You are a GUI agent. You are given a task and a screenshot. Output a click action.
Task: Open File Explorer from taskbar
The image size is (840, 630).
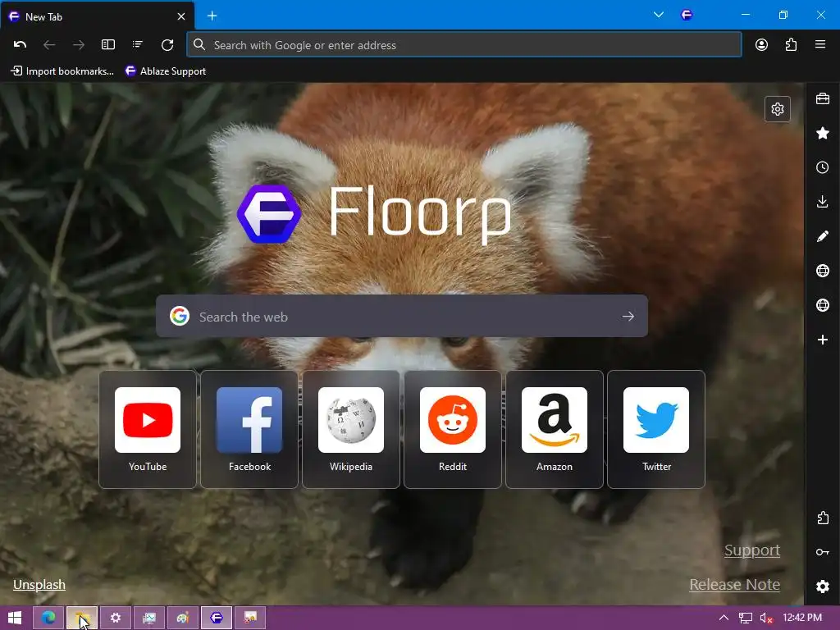coord(82,619)
